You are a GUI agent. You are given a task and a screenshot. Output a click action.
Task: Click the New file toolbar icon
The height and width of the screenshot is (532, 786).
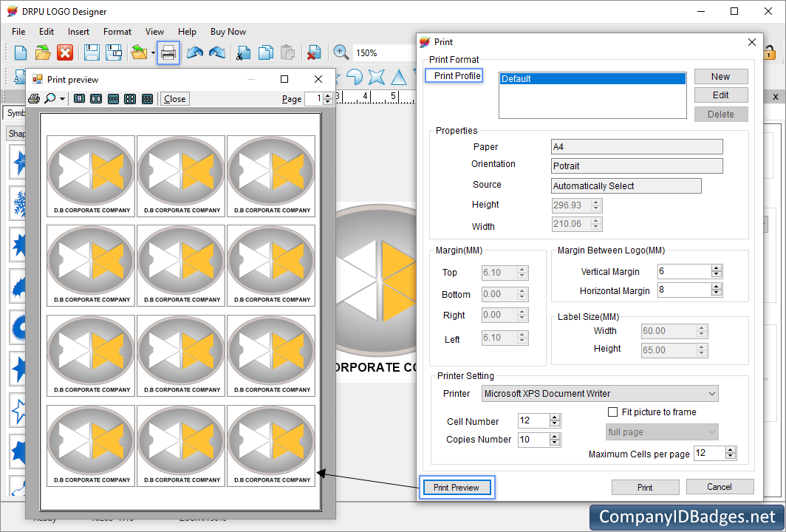tap(21, 52)
